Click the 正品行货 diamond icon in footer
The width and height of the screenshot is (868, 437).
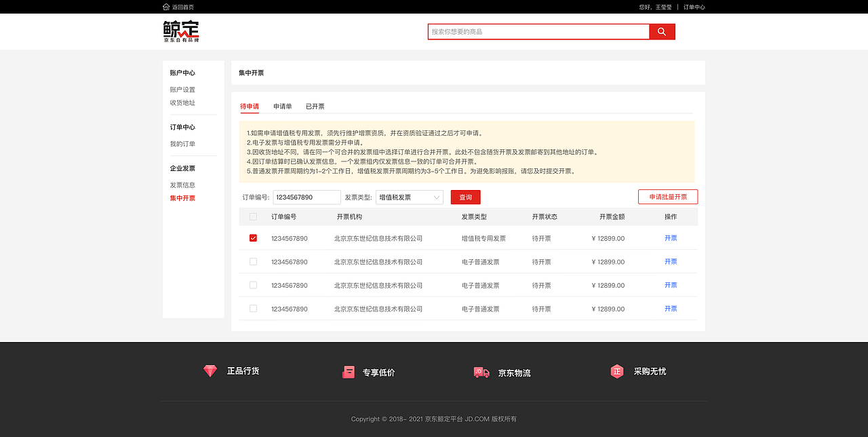click(210, 370)
